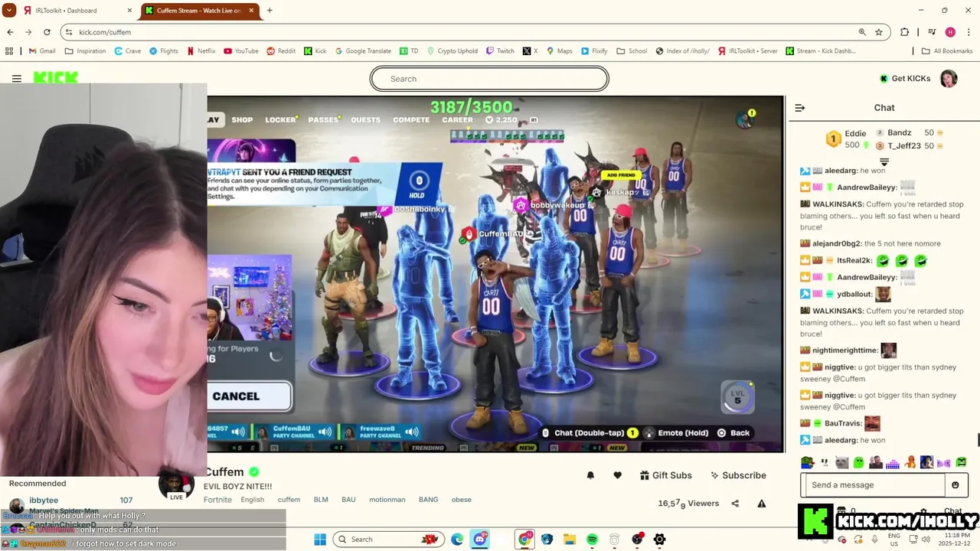Go back to the previous page
This screenshot has height=551, width=980.
10,32
